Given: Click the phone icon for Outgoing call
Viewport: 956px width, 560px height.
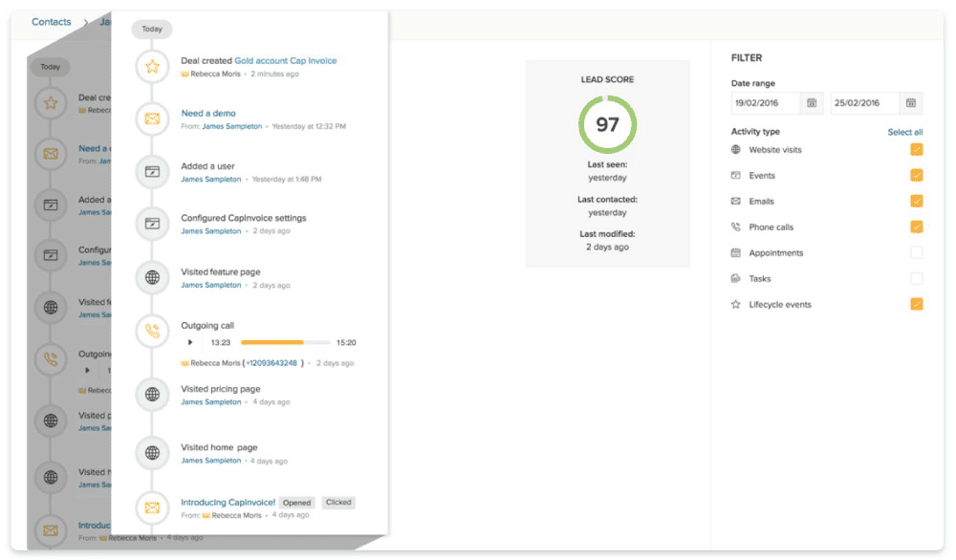Looking at the screenshot, I should pyautogui.click(x=151, y=333).
